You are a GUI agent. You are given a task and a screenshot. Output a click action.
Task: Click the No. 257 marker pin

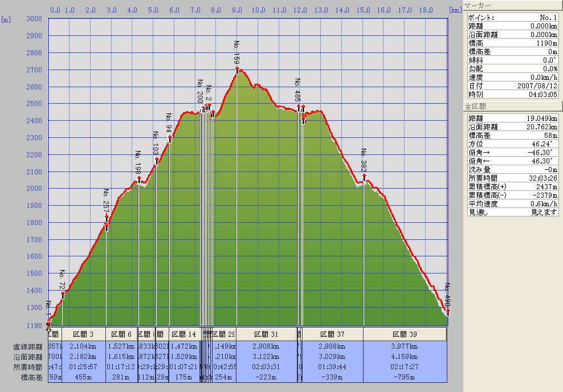(x=107, y=217)
